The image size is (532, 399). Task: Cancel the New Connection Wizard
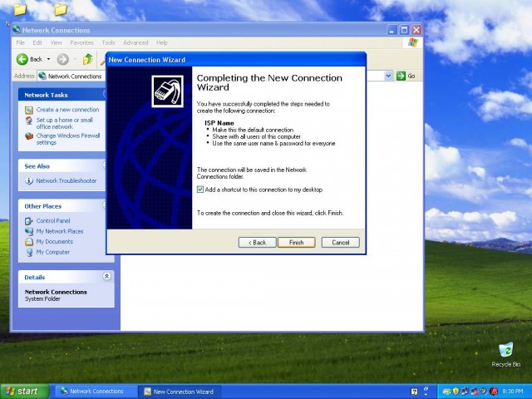click(x=340, y=242)
